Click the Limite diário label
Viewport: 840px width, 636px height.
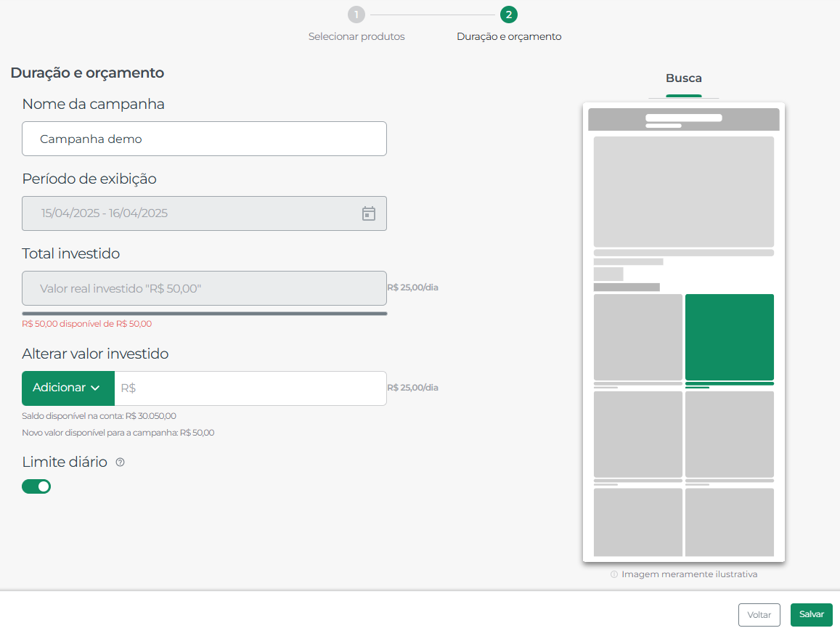(x=65, y=462)
